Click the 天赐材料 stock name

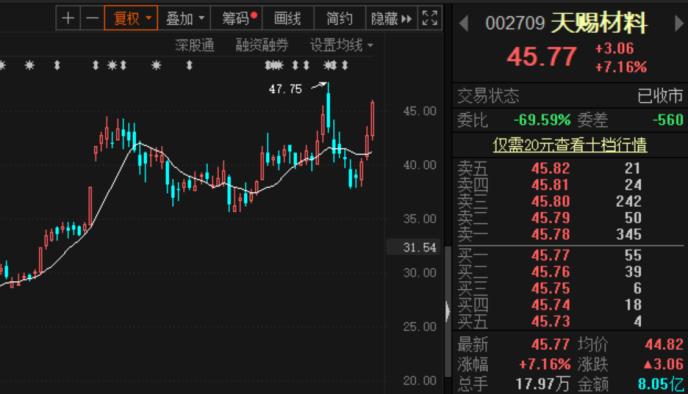598,23
